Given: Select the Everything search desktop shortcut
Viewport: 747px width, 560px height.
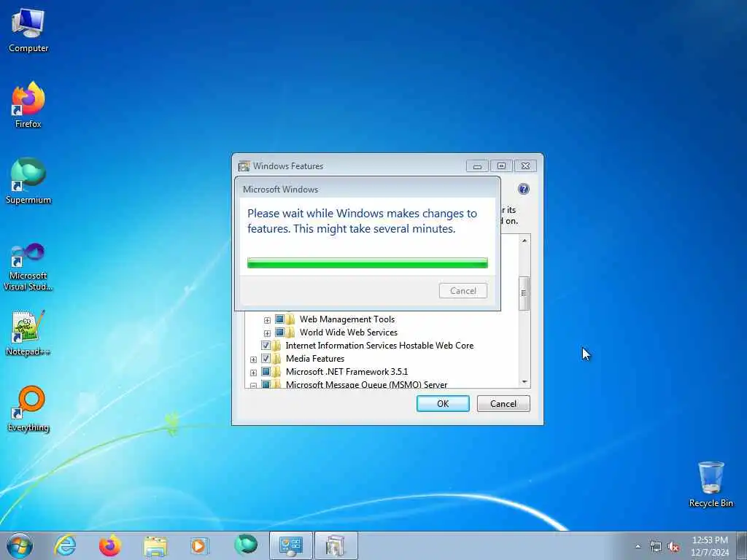Looking at the screenshot, I should click(28, 409).
